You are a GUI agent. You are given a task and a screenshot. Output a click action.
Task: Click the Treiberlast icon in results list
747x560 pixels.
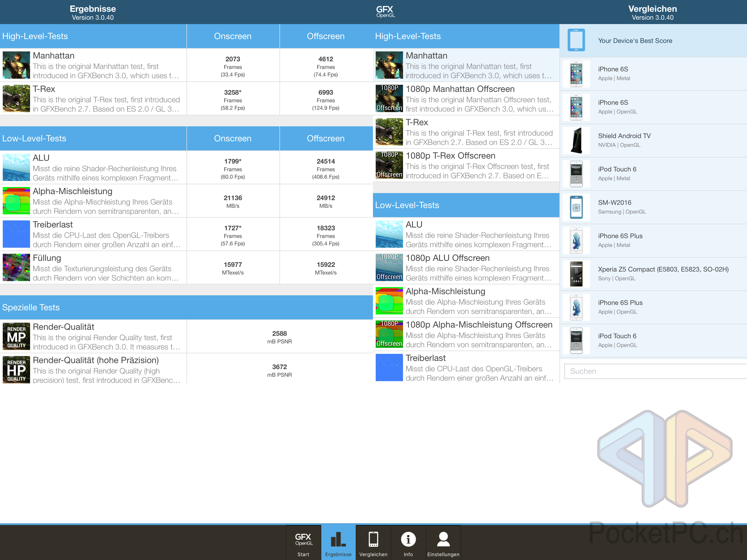click(16, 234)
